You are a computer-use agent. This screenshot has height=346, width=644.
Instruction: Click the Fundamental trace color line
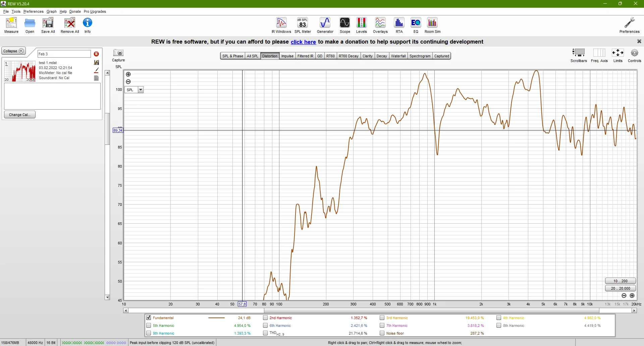[x=216, y=318]
